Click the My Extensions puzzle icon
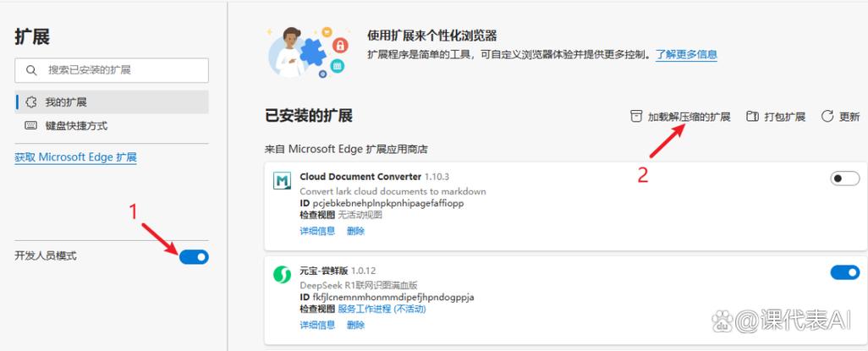 [31, 102]
